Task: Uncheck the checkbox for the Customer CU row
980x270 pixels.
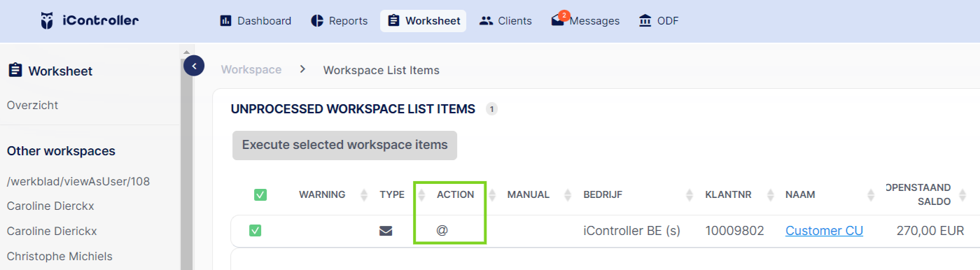Action: pyautogui.click(x=255, y=230)
